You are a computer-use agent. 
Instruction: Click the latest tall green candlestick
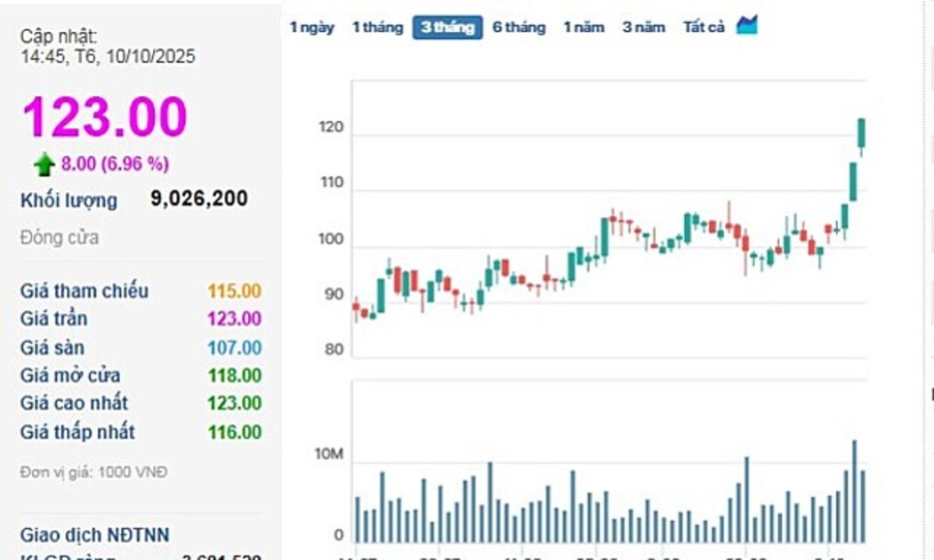[x=861, y=133]
